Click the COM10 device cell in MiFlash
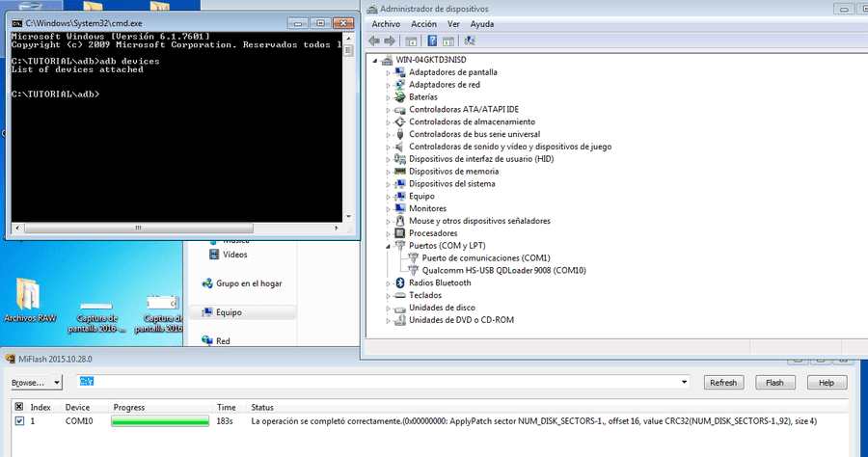The height and width of the screenshot is (457, 868). 79,421
